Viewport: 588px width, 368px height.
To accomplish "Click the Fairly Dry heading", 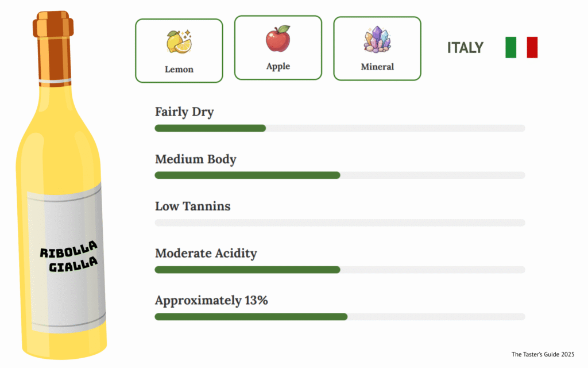I will (184, 112).
